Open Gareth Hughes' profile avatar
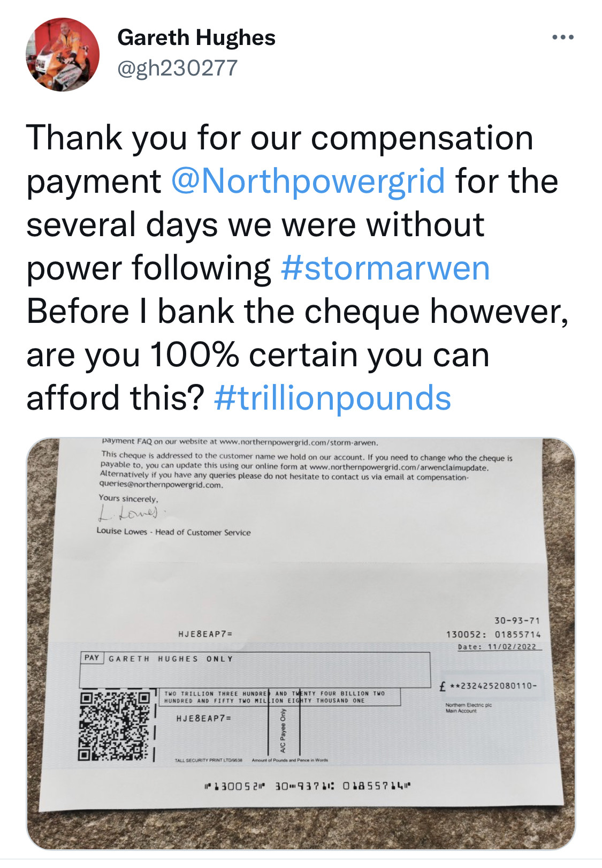Viewport: 602px width, 868px height. coord(62,54)
